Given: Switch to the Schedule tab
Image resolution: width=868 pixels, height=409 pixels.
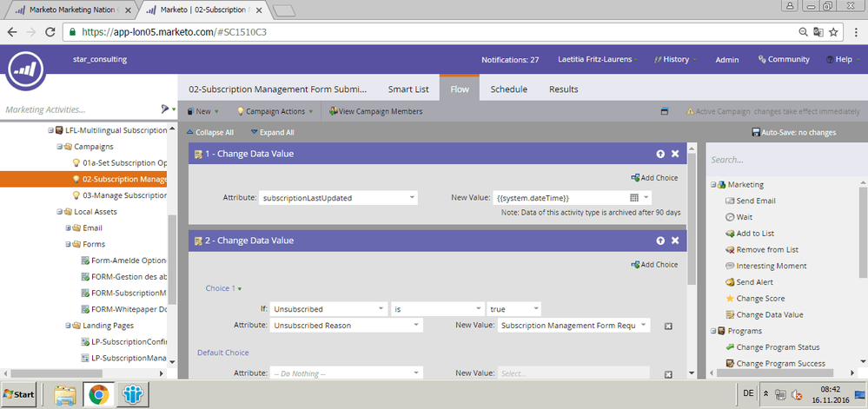Looking at the screenshot, I should 508,89.
